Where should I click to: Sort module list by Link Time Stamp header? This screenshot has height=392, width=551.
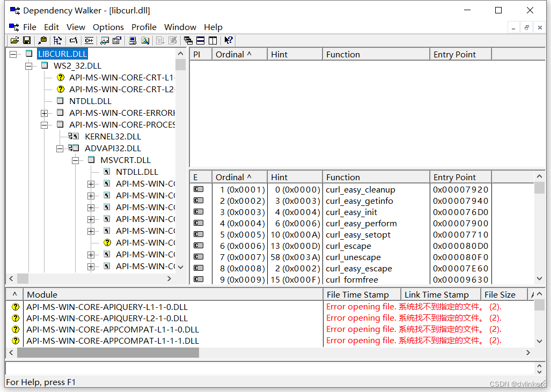[x=441, y=294]
